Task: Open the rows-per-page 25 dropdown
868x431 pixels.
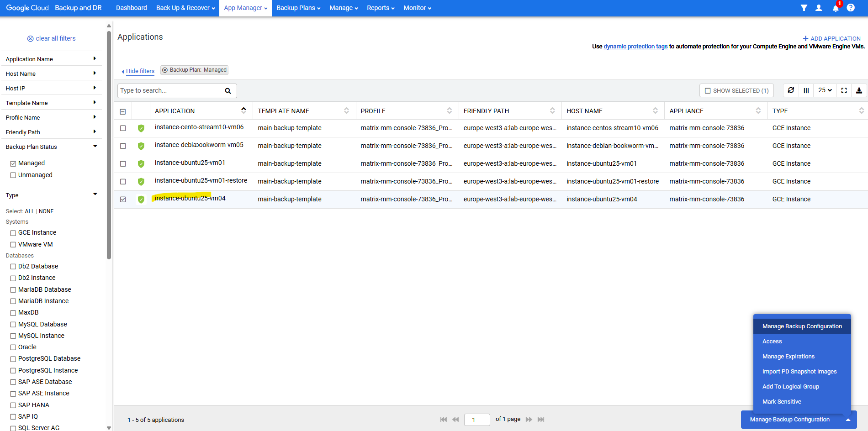Action: pyautogui.click(x=825, y=90)
